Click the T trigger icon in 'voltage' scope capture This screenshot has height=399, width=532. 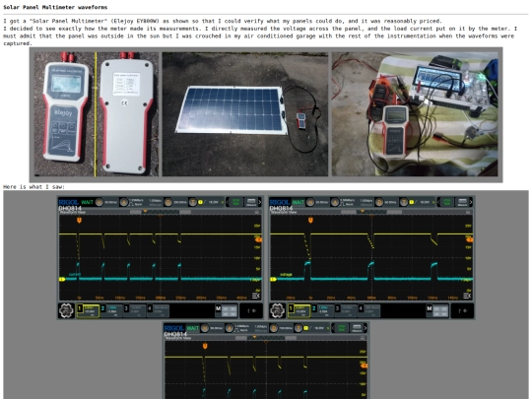[x=404, y=202]
